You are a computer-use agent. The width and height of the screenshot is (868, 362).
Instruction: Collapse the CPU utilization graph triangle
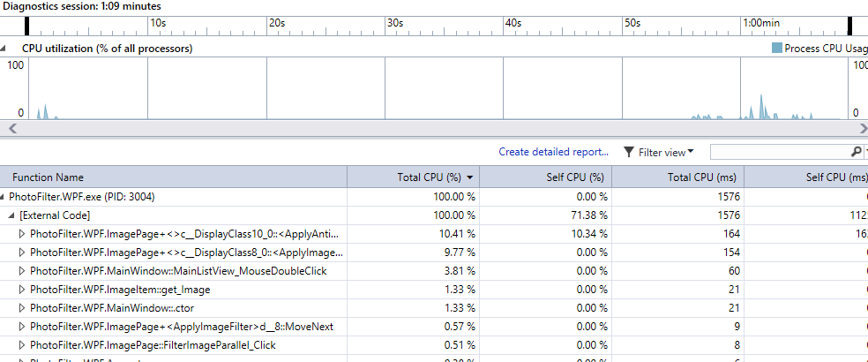(5, 49)
